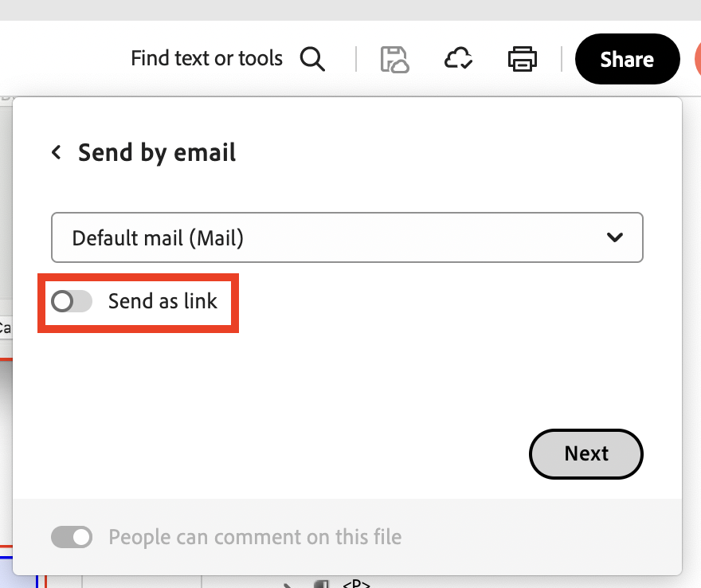Click the People can comment on this file label
The width and height of the screenshot is (701, 588).
click(x=255, y=537)
